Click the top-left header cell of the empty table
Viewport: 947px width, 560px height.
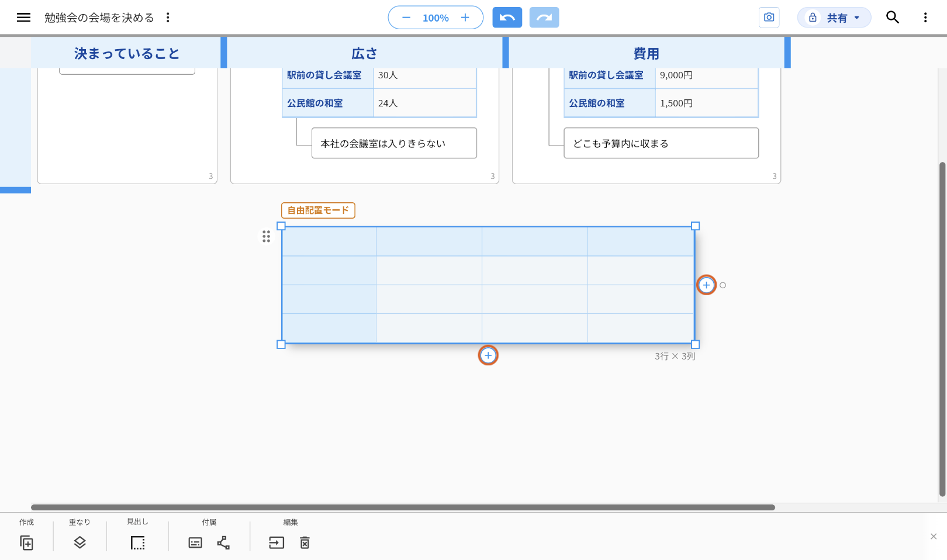pyautogui.click(x=329, y=241)
